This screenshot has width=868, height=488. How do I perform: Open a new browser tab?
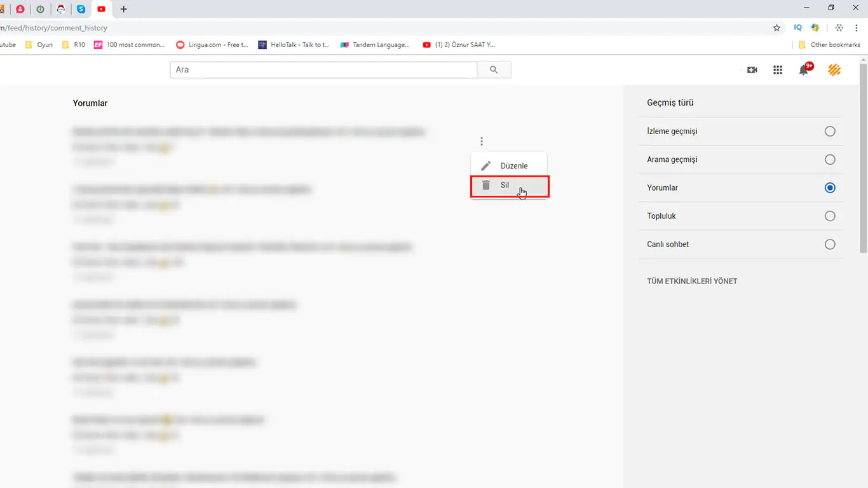click(x=124, y=9)
